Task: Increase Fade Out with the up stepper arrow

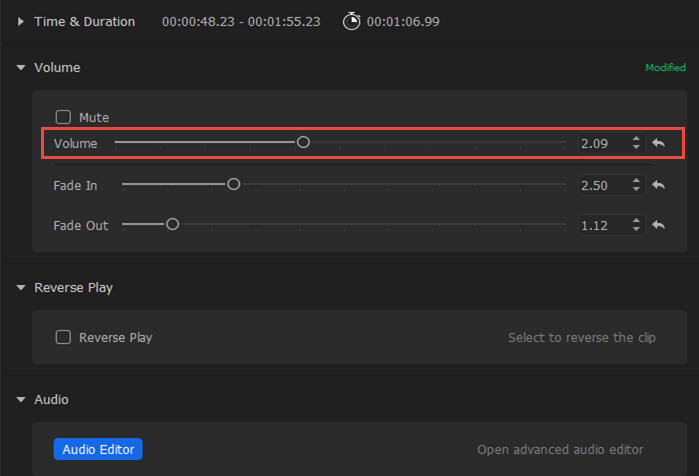Action: (637, 220)
